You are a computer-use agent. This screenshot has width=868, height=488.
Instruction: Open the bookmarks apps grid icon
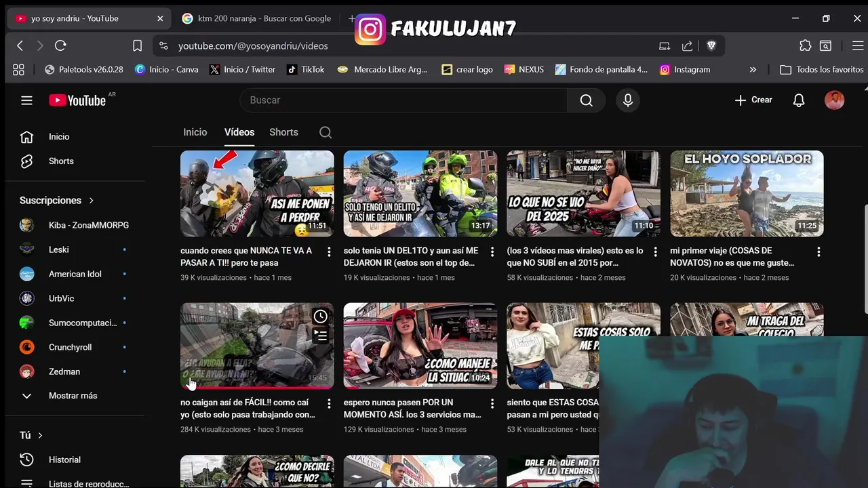pos(18,69)
